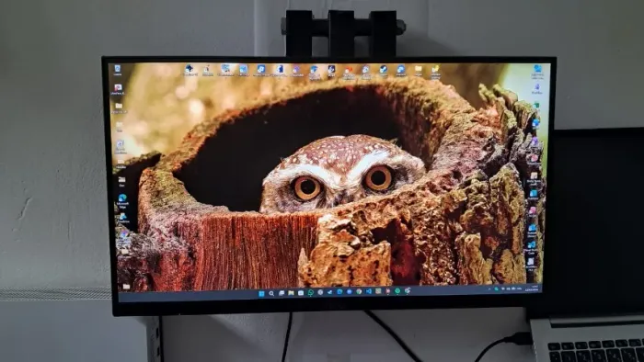
Task: Open Task View from the taskbar
Action: click(x=282, y=293)
